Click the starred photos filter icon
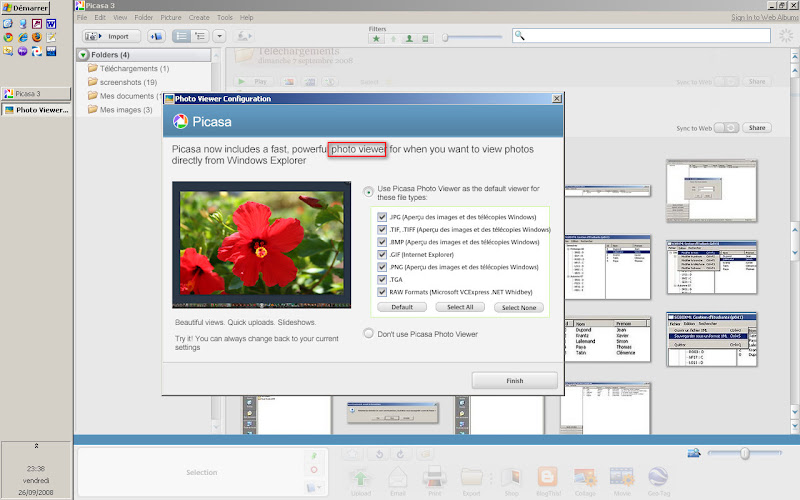The width and height of the screenshot is (800, 500). point(376,39)
